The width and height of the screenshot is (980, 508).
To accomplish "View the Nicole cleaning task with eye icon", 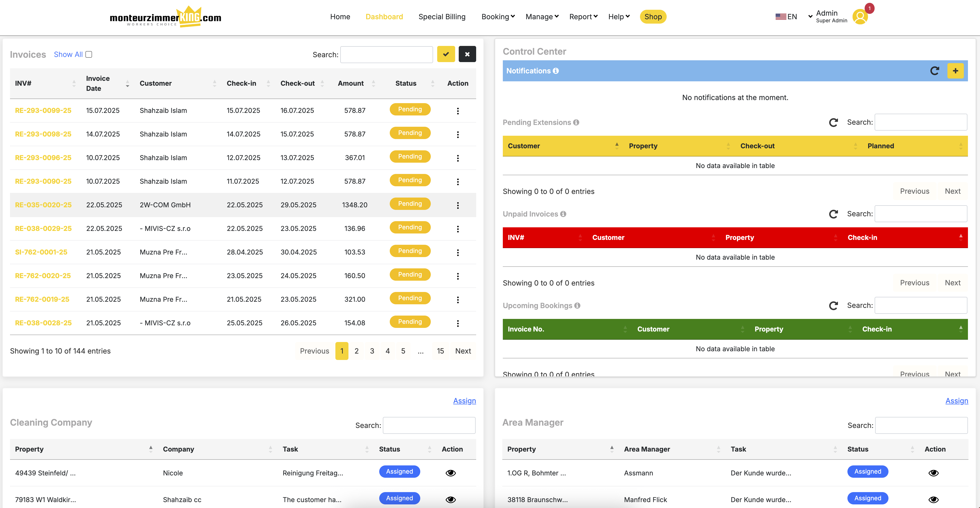I will (x=451, y=473).
